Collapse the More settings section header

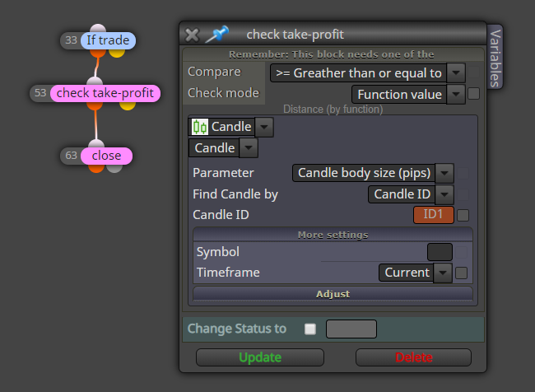click(x=333, y=235)
